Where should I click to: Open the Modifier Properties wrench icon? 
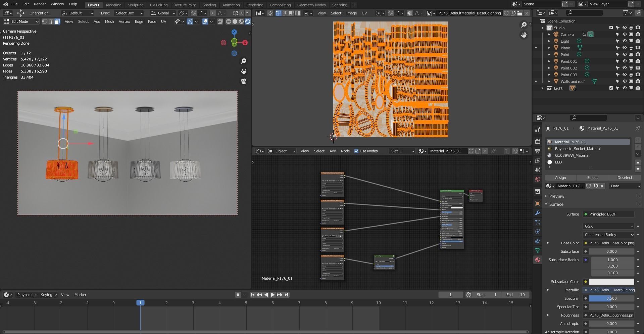538,213
